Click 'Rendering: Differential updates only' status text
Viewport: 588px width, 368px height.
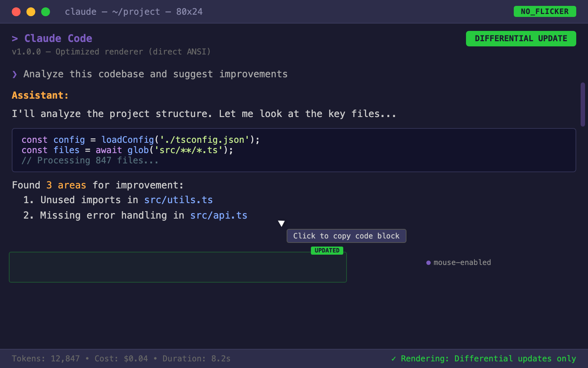[x=488, y=358]
